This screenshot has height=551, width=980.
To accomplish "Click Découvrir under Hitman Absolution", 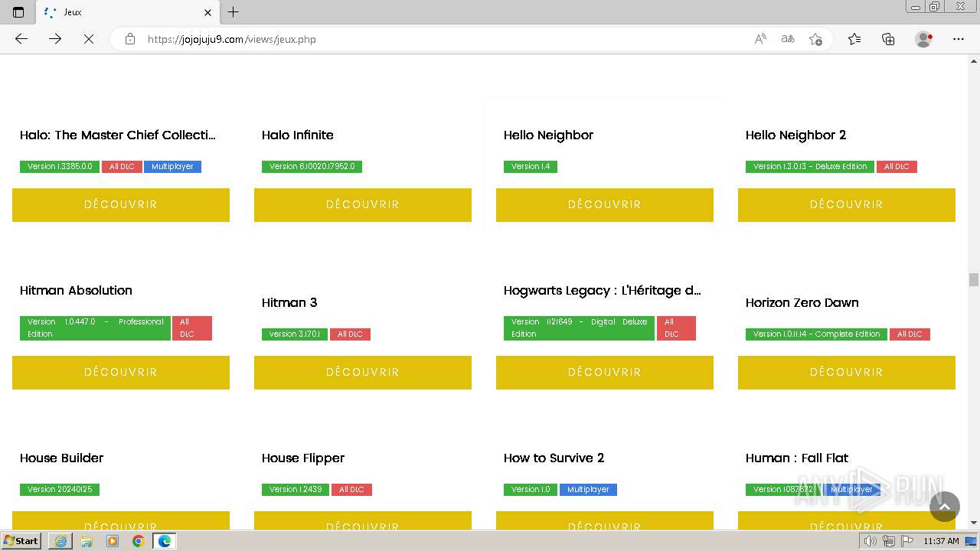I will 121,373.
